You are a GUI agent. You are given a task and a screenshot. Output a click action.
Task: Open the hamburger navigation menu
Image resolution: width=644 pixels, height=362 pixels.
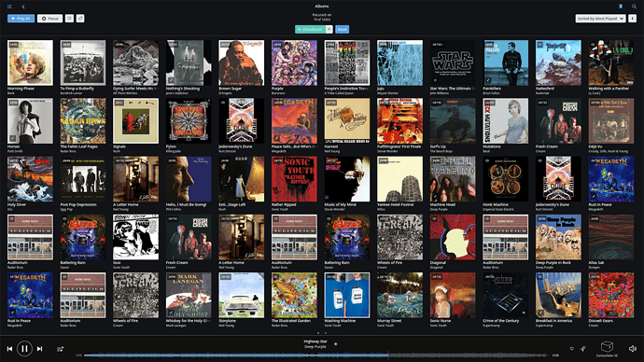(9, 7)
